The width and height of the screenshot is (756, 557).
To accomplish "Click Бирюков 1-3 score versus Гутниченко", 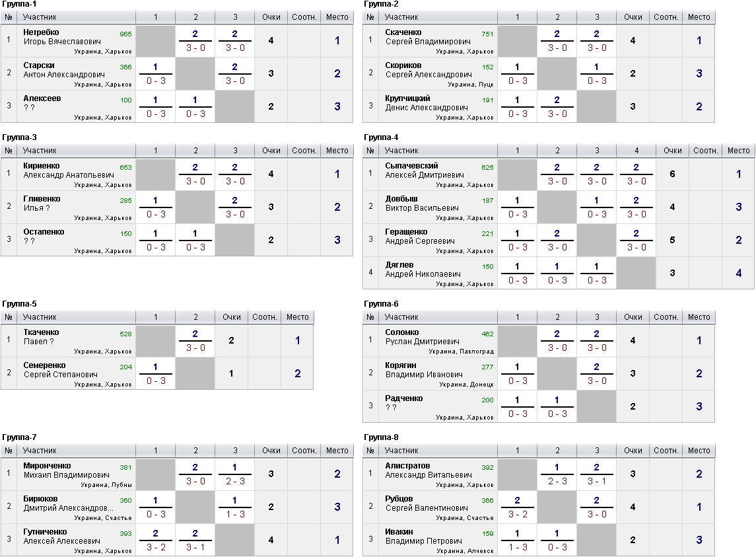I will pos(235,515).
